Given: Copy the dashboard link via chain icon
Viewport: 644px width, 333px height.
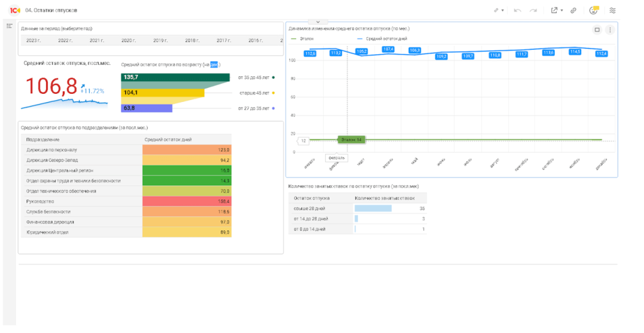Looking at the screenshot, I should (x=574, y=10).
